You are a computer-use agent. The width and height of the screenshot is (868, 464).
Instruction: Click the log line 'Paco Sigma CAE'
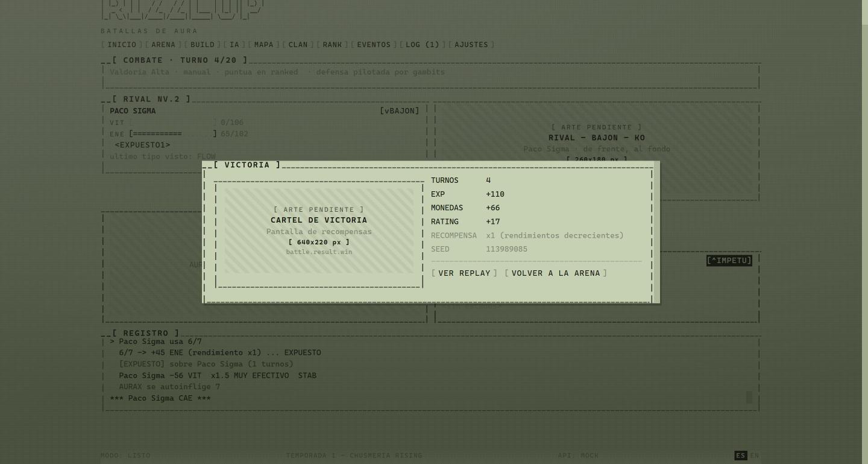coord(160,398)
